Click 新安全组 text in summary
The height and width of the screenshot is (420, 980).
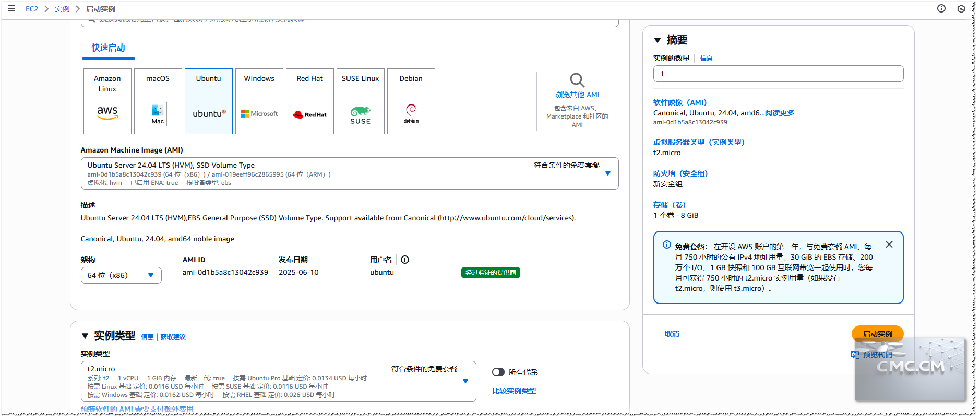[x=668, y=184]
